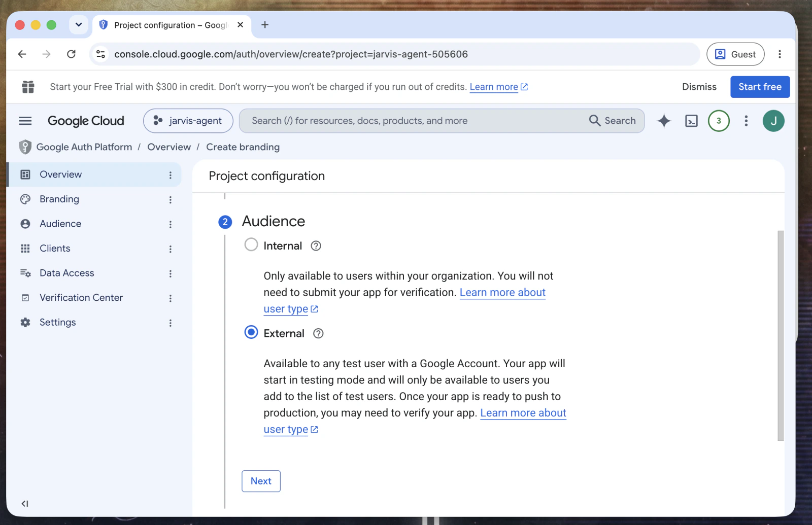Expand the browser tab search dropdown
Screen dimensions: 812x525
[79, 25]
